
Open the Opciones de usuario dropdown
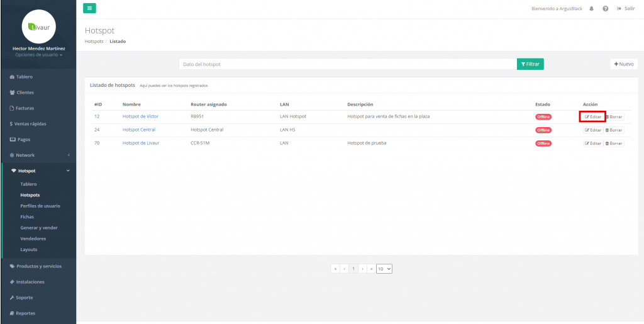point(38,55)
